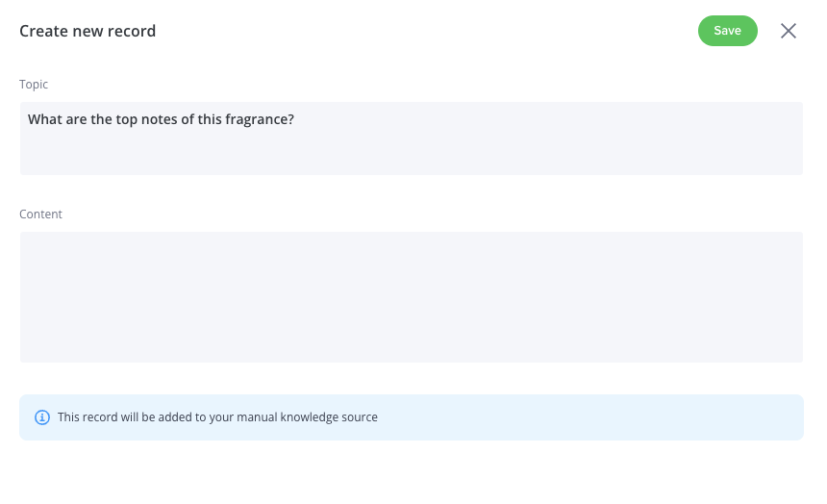
Task: Click the blue info icon in banner
Action: coord(42,417)
